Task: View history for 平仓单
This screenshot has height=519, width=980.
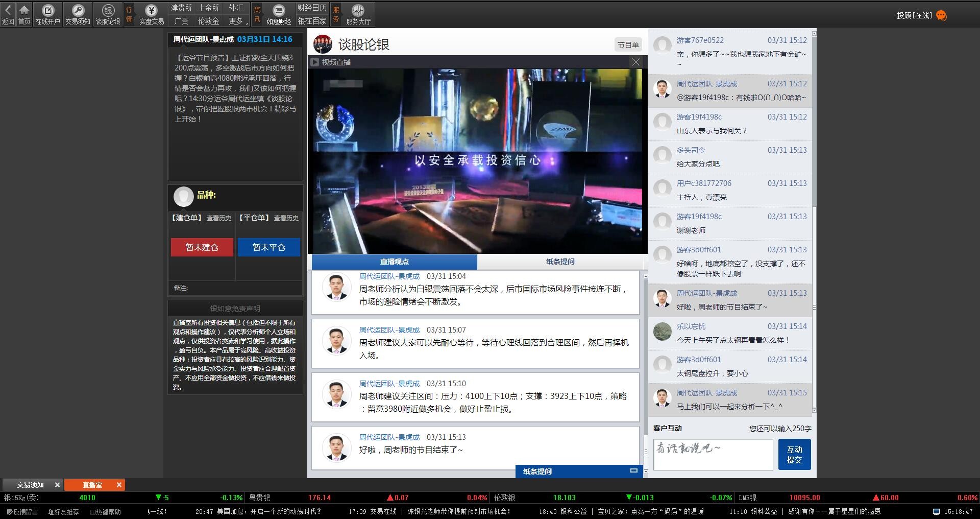Action: point(286,218)
